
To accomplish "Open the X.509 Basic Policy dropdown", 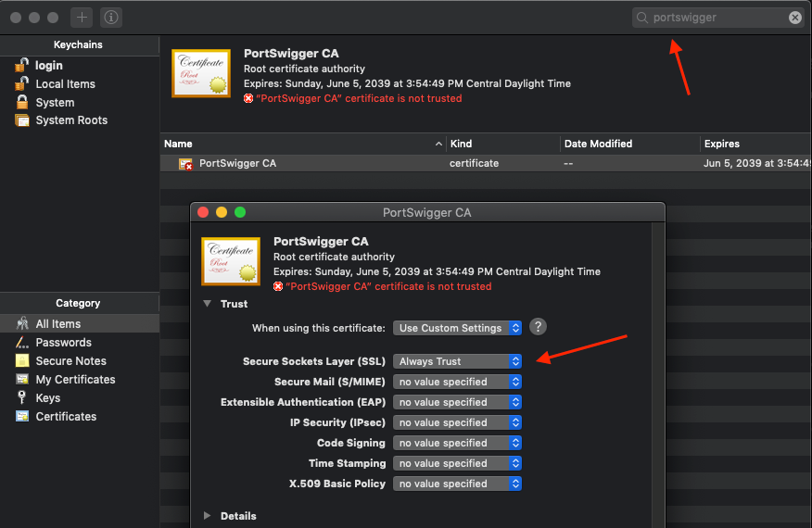I will click(x=457, y=484).
